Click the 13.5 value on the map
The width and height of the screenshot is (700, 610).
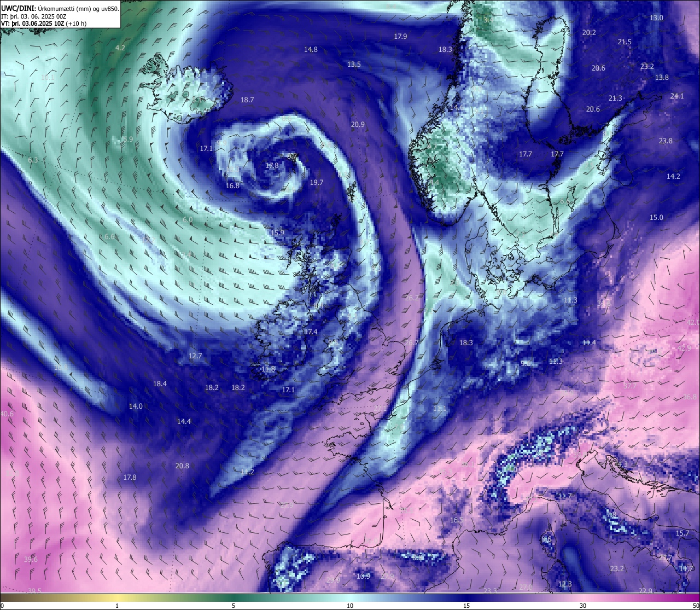coord(354,65)
